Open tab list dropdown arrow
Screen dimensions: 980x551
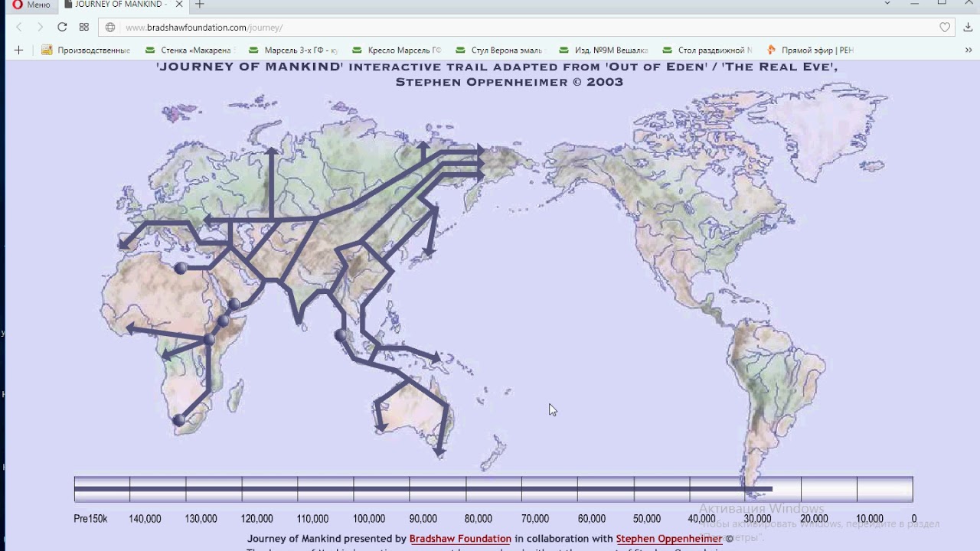click(x=887, y=4)
